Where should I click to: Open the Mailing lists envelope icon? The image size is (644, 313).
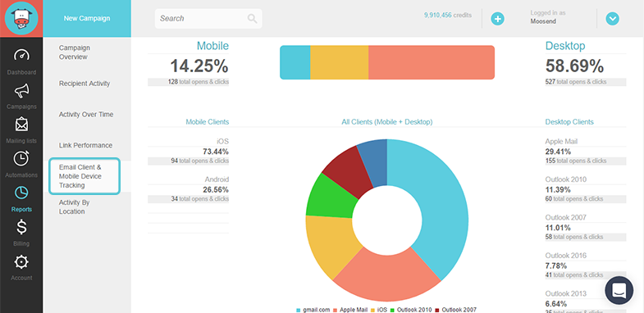click(21, 125)
